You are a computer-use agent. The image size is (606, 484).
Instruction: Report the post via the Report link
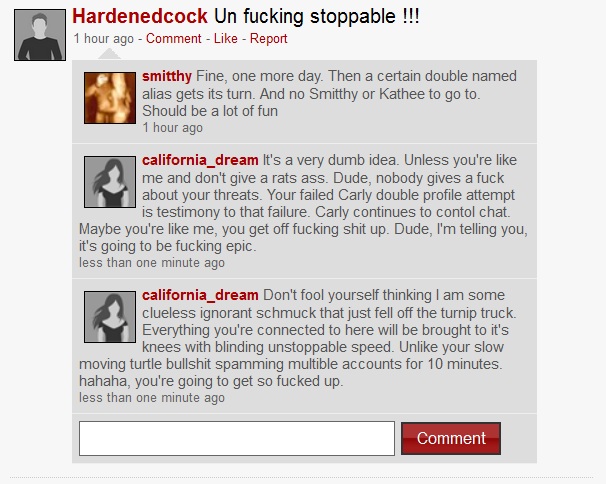click(269, 39)
